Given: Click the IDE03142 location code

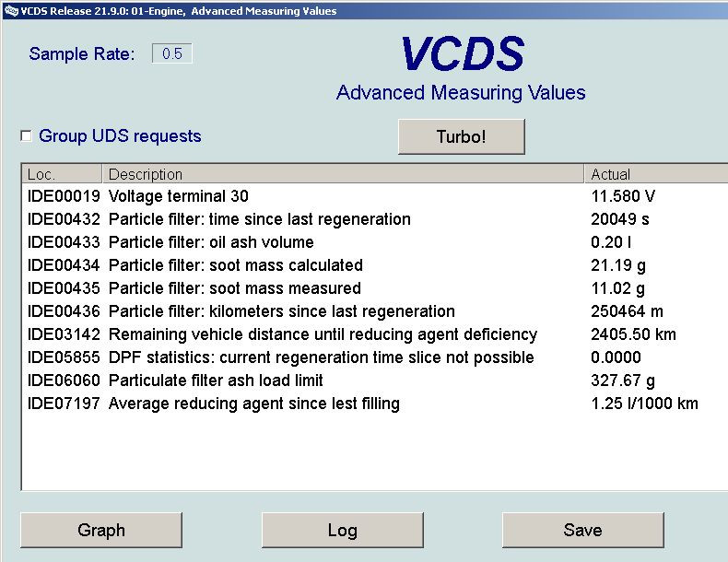Looking at the screenshot, I should [x=64, y=334].
